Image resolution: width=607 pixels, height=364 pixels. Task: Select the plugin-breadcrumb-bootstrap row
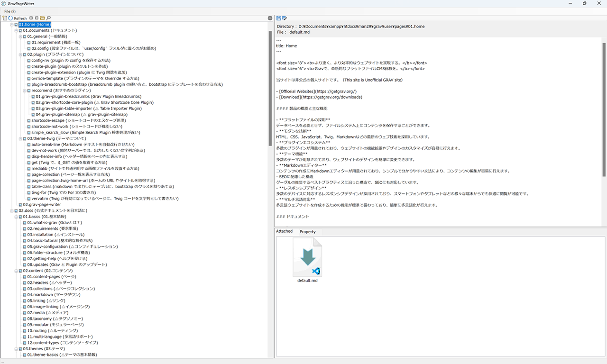[127, 84]
